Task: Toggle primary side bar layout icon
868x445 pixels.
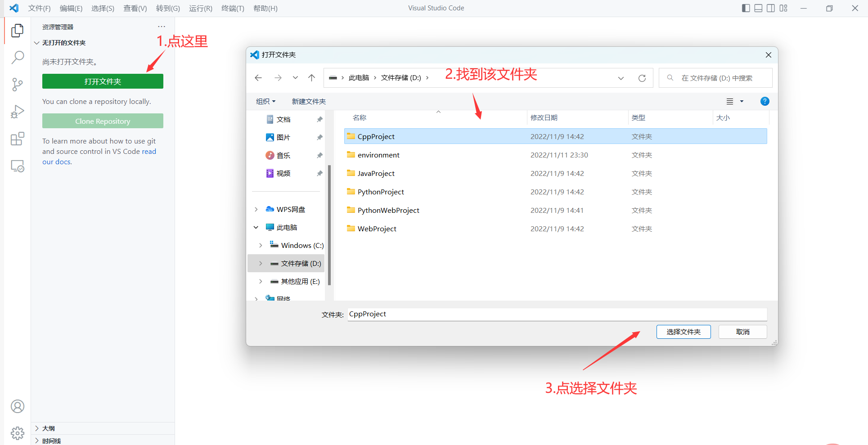Action: coord(746,8)
